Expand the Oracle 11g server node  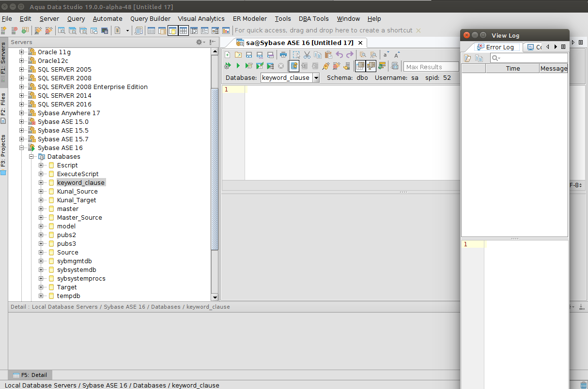pyautogui.click(x=21, y=52)
